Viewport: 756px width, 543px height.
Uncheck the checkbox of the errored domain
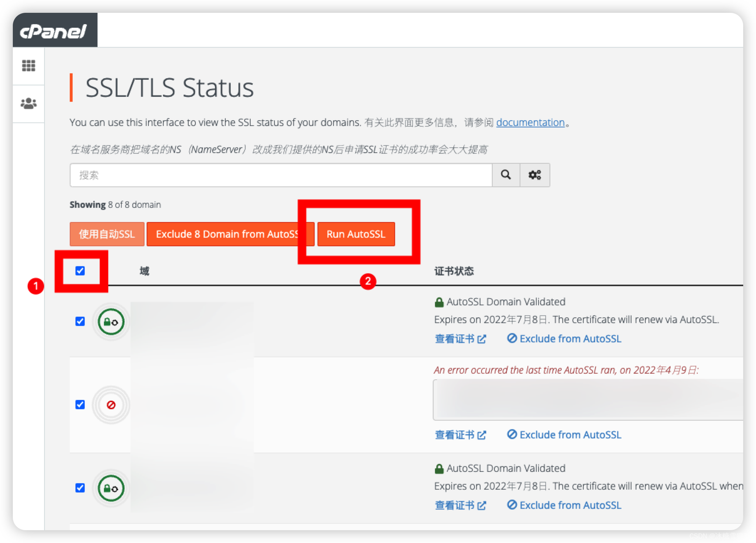click(80, 405)
